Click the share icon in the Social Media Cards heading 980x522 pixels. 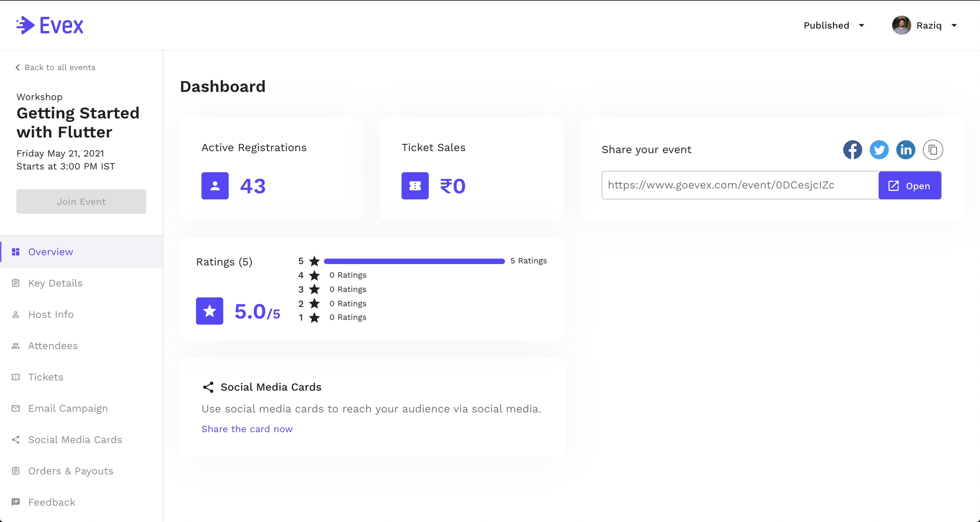coord(208,387)
